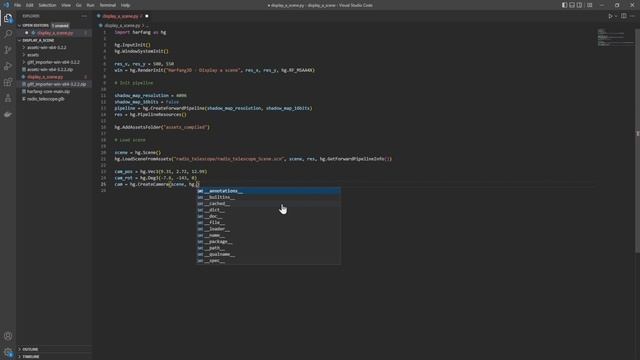This screenshot has width=640, height=360.
Task: Open the Run and Debug view
Action: [x=8, y=66]
